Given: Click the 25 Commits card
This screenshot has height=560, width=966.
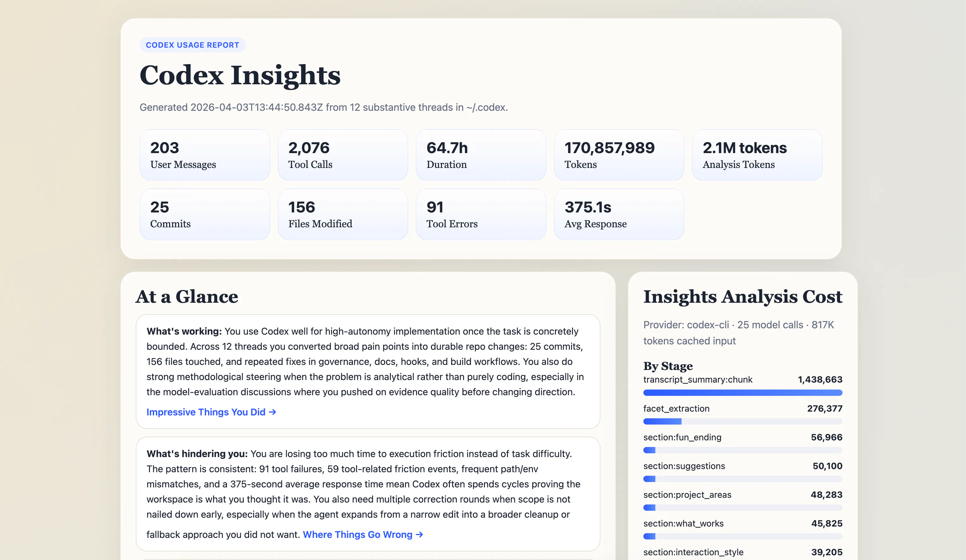Looking at the screenshot, I should (205, 214).
